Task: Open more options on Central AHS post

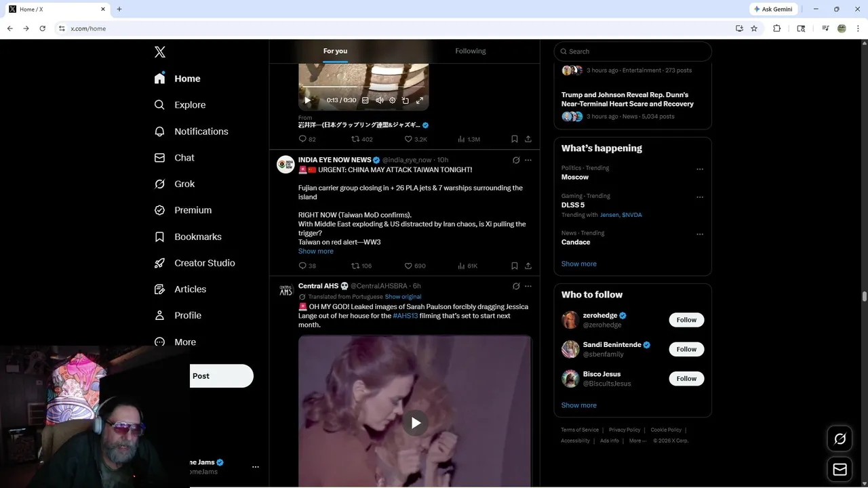Action: tap(528, 286)
